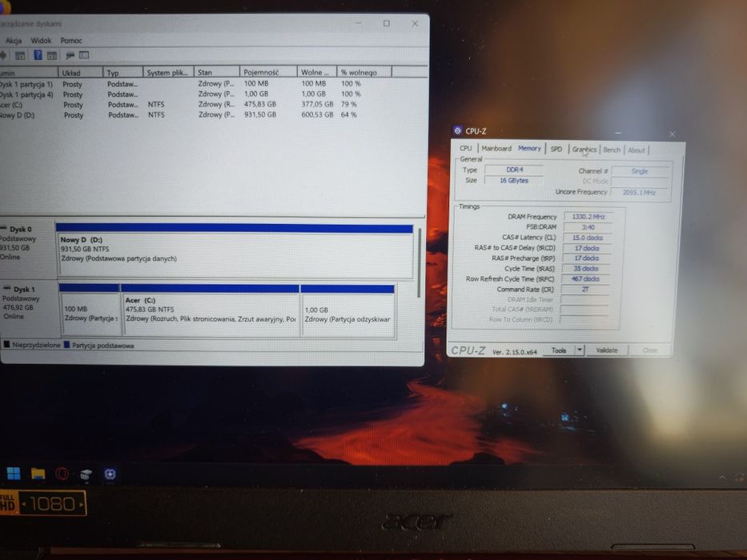Sort volumes by the Układ column header
747x560 pixels.
click(x=80, y=73)
